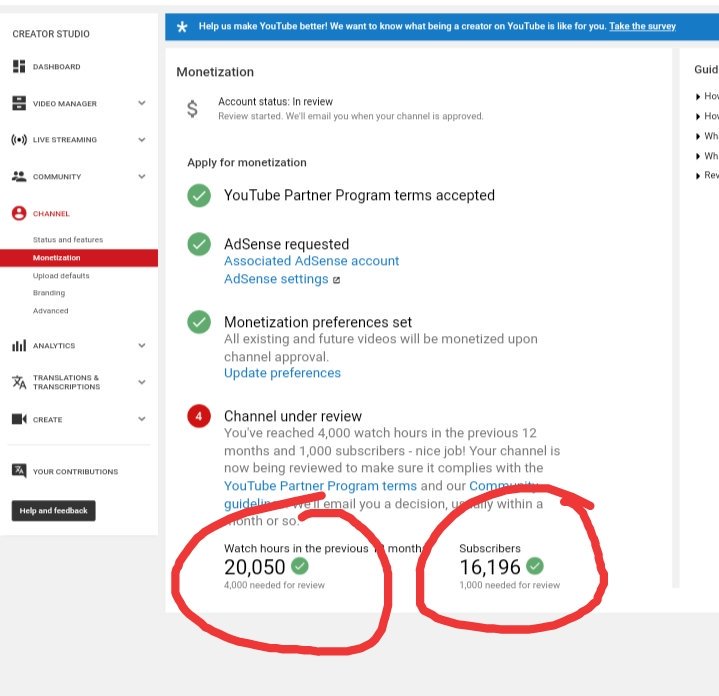Screen dimensions: 719x696
Task: Click the Video Manager icon
Action: [19, 103]
